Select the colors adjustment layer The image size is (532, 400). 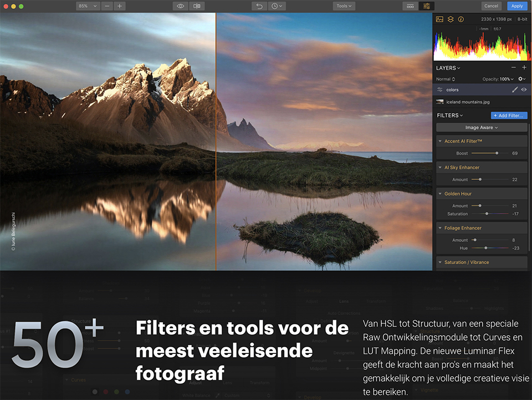482,90
